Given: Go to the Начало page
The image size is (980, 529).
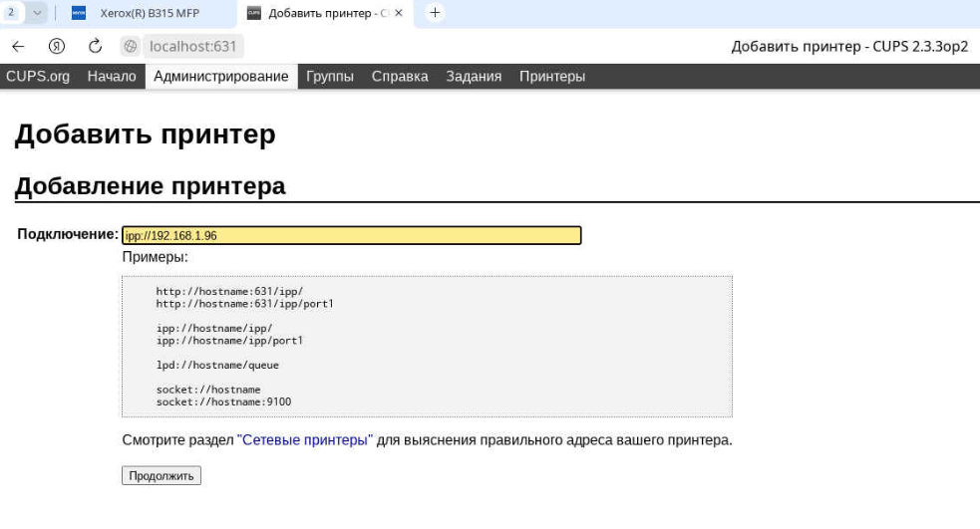Looking at the screenshot, I should point(112,76).
